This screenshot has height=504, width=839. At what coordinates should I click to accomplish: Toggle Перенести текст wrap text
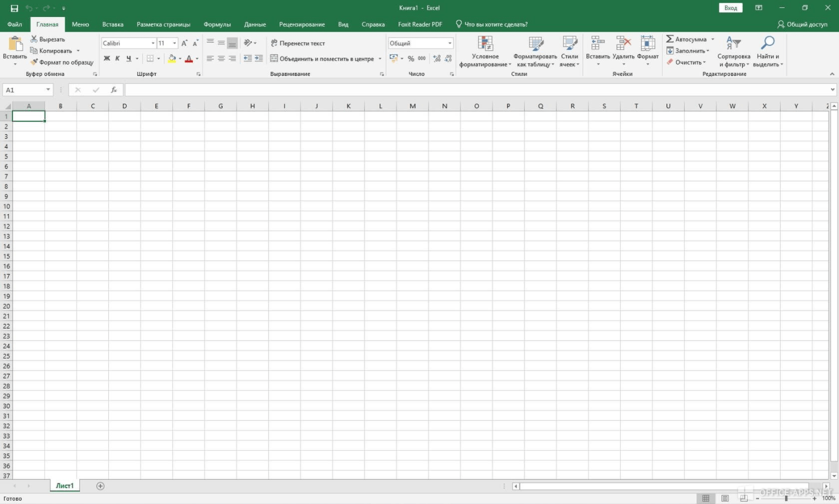298,43
